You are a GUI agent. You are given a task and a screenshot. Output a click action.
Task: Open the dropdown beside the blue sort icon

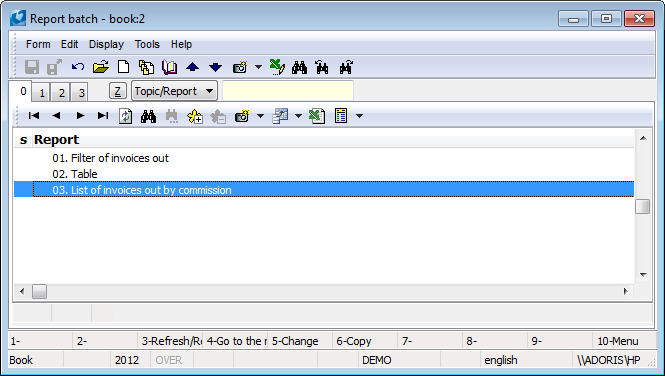298,116
